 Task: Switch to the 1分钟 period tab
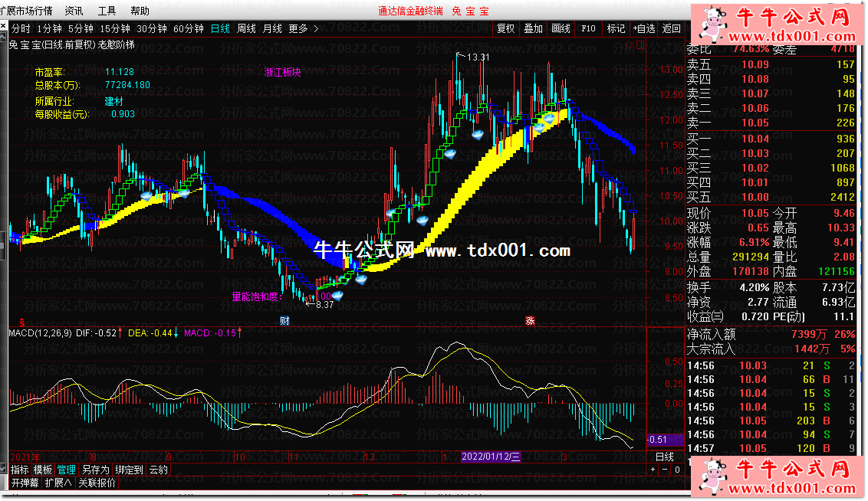click(49, 28)
